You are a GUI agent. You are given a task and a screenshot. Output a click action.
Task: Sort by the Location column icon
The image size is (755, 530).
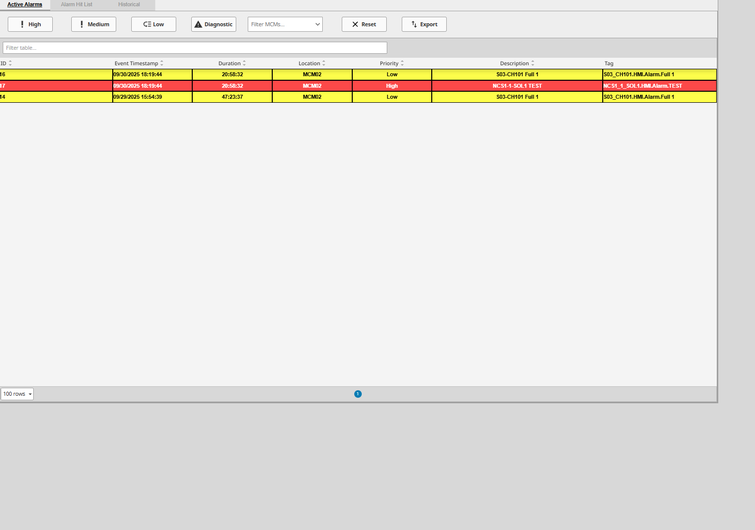(324, 63)
